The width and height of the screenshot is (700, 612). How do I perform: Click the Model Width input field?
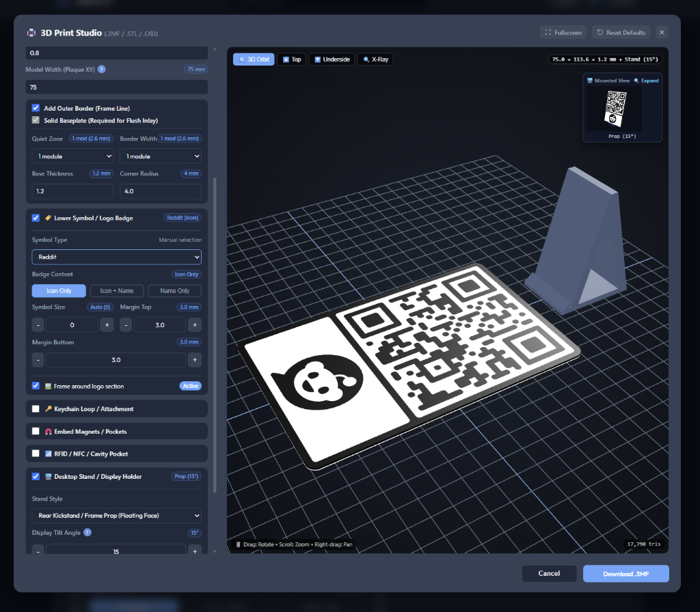(x=116, y=87)
